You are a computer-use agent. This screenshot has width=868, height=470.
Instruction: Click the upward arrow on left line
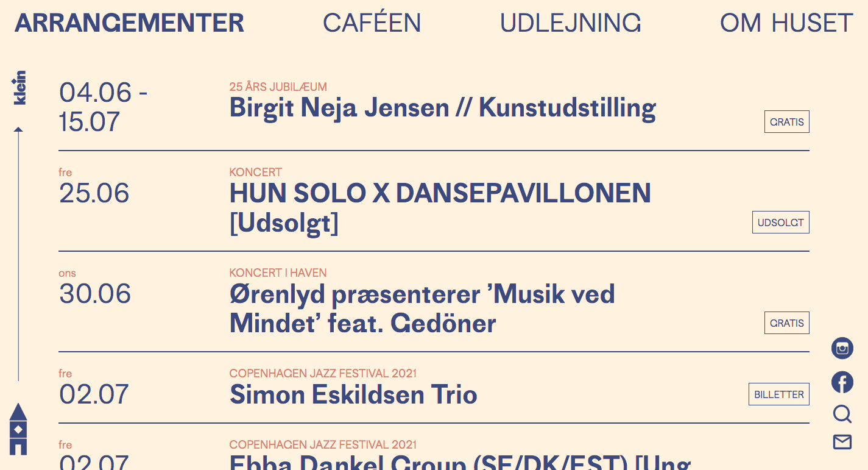point(18,130)
